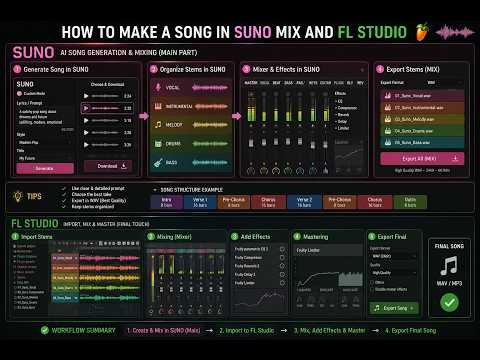
Task: Click the Verse 2 block in song structure
Action: 304,202
